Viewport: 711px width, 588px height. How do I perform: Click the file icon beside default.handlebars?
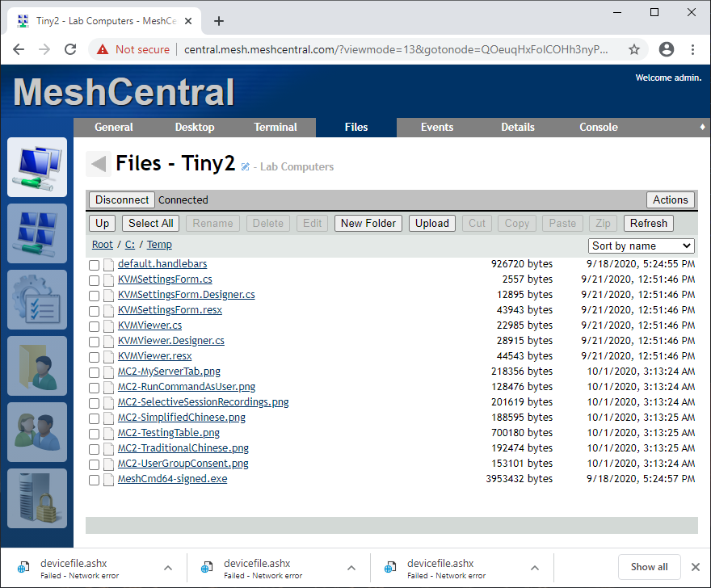[x=108, y=264]
